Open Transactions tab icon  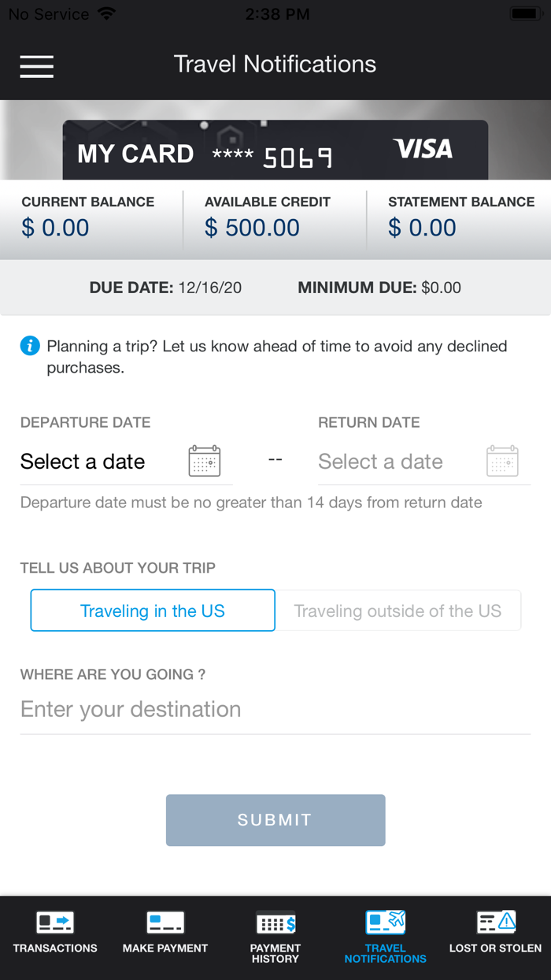(55, 922)
